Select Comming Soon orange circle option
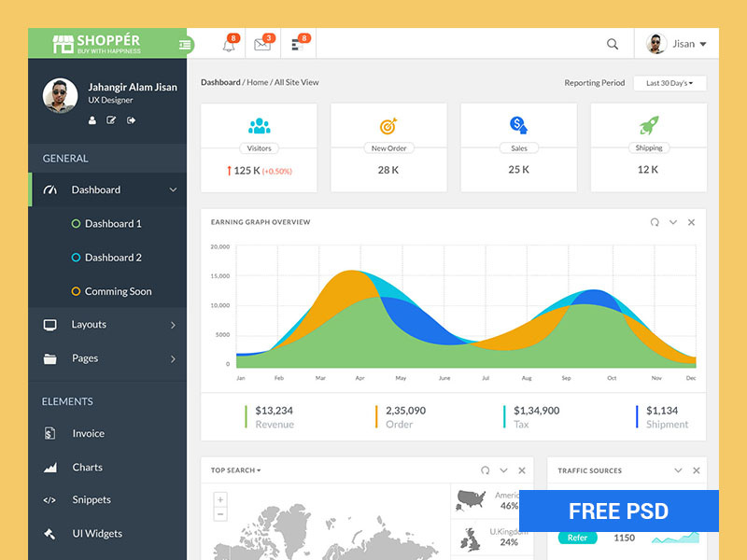Image resolution: width=747 pixels, height=560 pixels. (x=76, y=291)
